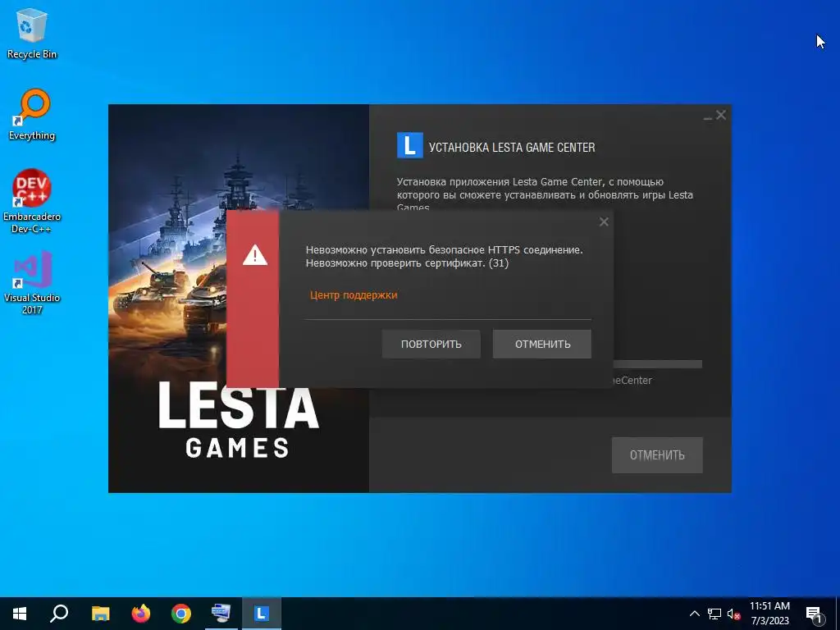Open taskbar Search magnifier
The image size is (840, 630).
[59, 614]
